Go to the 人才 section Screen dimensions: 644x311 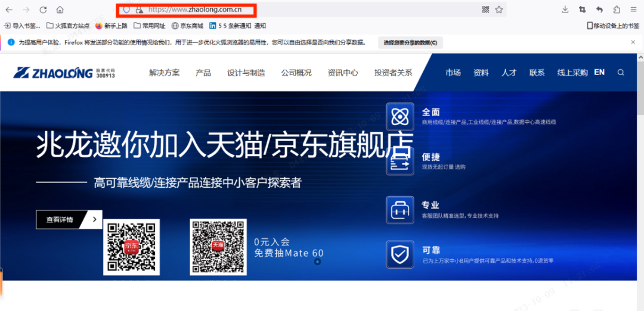tap(509, 73)
